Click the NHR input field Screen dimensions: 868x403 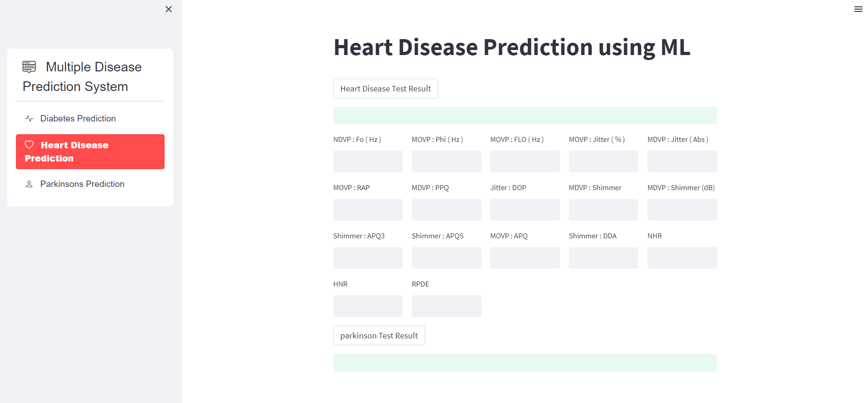pos(682,258)
